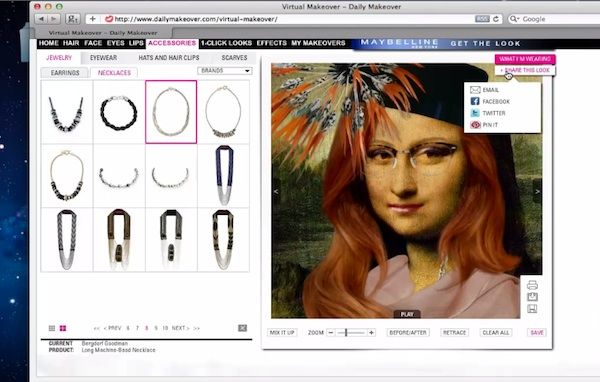Click the BEFORE/AFTER button

pyautogui.click(x=408, y=333)
